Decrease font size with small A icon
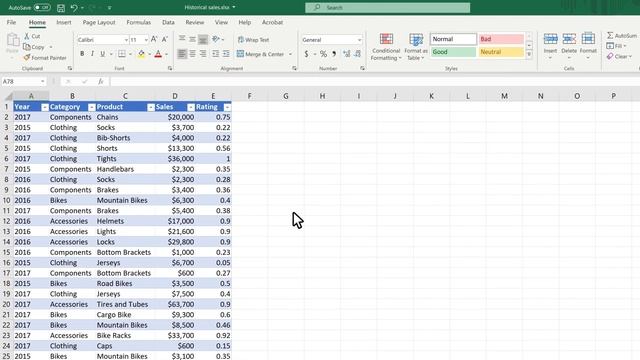 (164, 40)
